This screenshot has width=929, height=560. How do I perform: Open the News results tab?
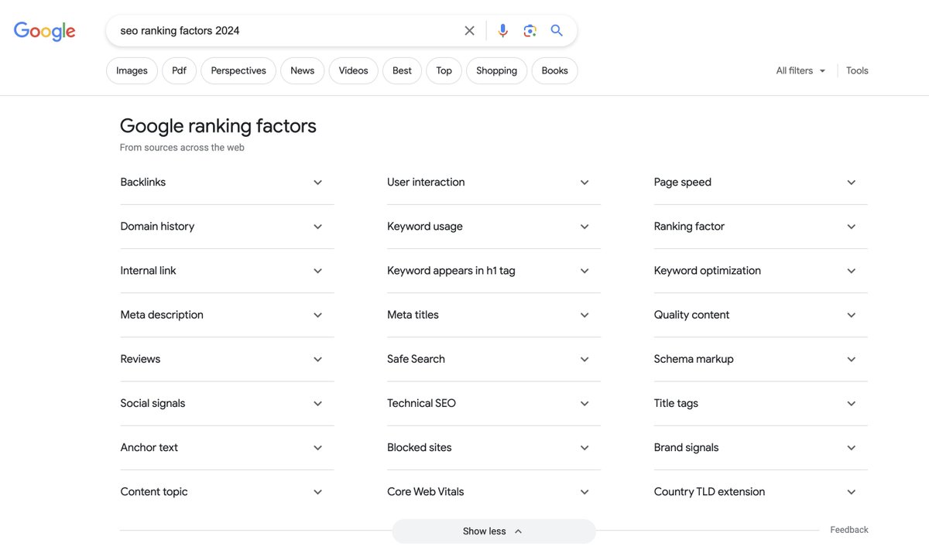[302, 70]
